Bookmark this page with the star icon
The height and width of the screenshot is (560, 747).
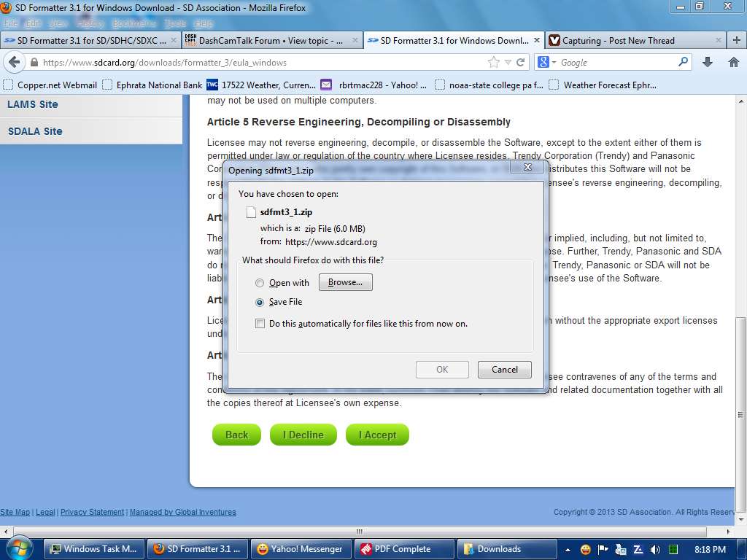494,63
